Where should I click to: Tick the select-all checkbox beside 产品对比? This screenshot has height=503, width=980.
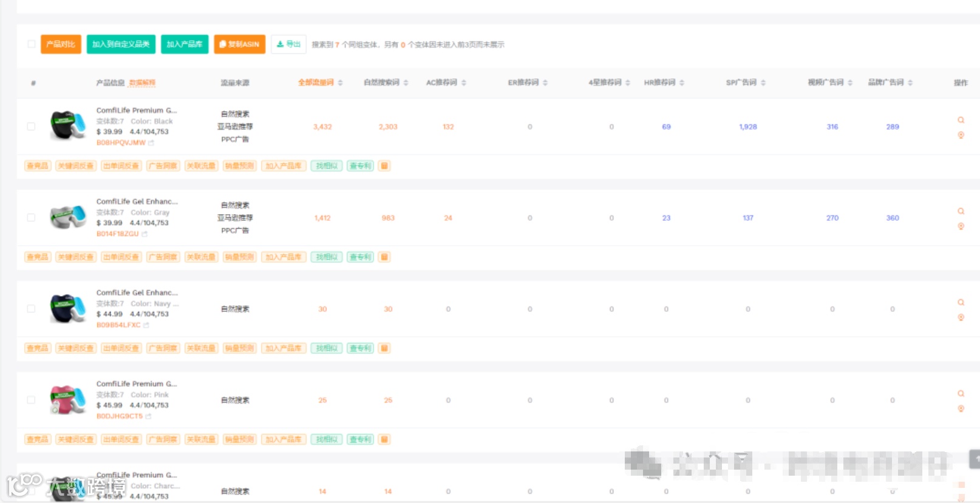31,44
